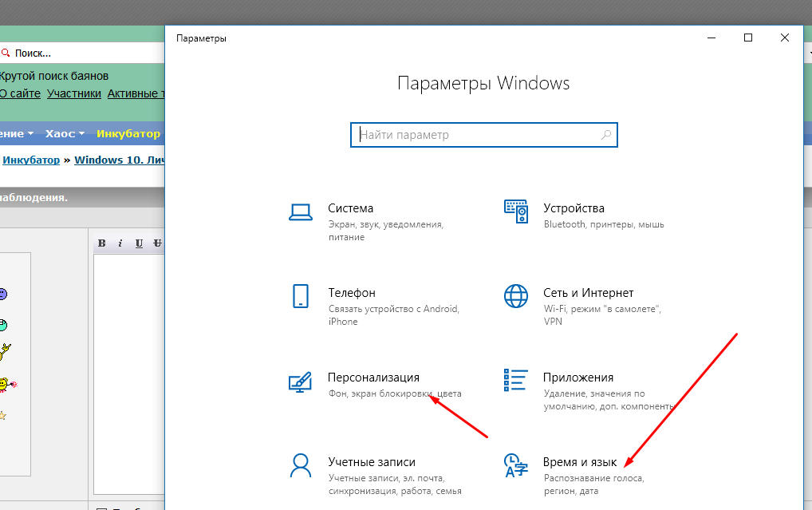Click the Сеть и Интернет heading
This screenshot has height=510, width=812.
(x=589, y=293)
